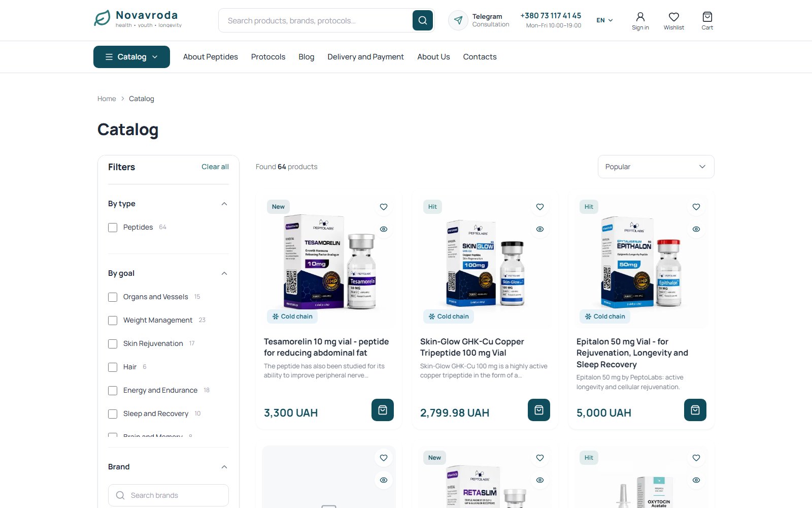Click the Cold chain badge on Skin-Glow
812x508 pixels.
coord(449,316)
